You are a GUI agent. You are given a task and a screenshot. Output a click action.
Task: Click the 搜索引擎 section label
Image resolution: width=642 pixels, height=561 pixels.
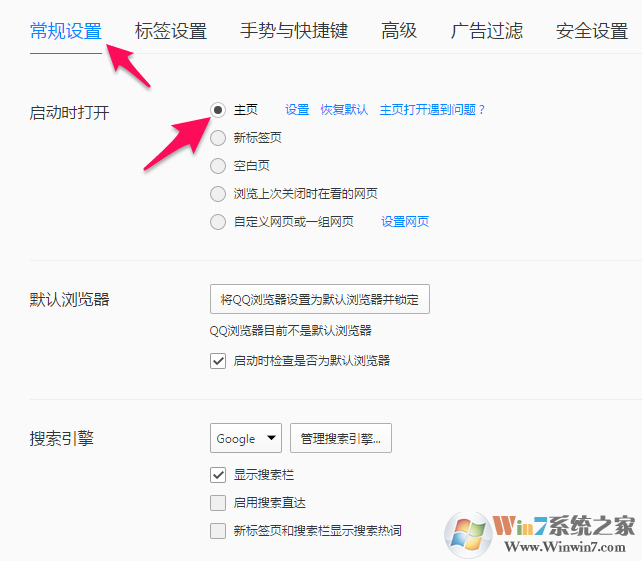click(x=61, y=439)
